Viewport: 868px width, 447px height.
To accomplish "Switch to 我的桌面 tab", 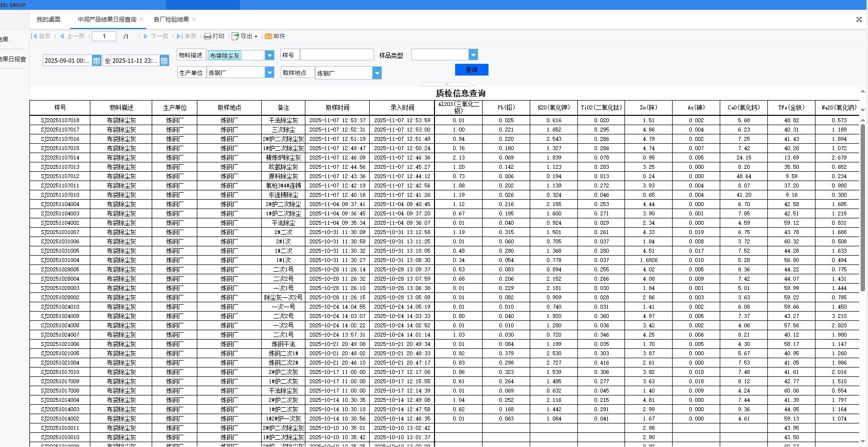I will [x=49, y=20].
